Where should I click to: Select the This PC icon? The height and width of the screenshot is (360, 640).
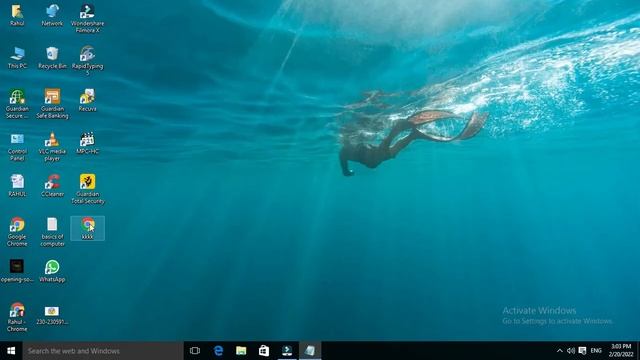tap(17, 58)
